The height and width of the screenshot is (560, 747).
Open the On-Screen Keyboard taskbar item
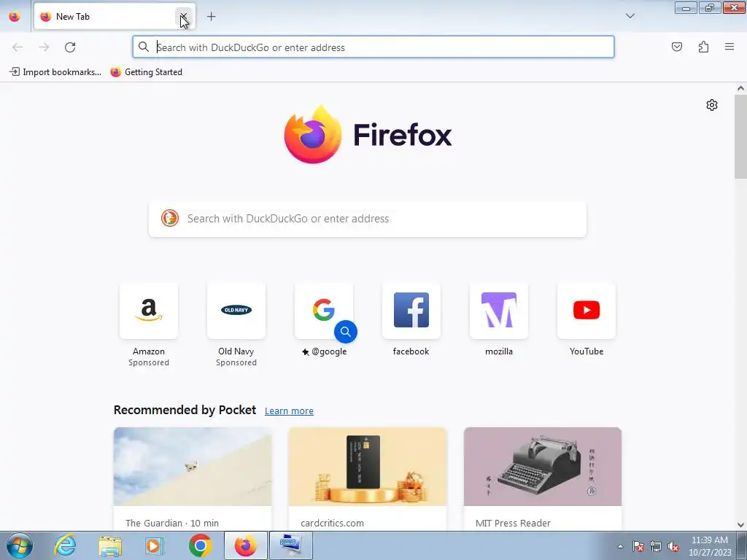[291, 545]
